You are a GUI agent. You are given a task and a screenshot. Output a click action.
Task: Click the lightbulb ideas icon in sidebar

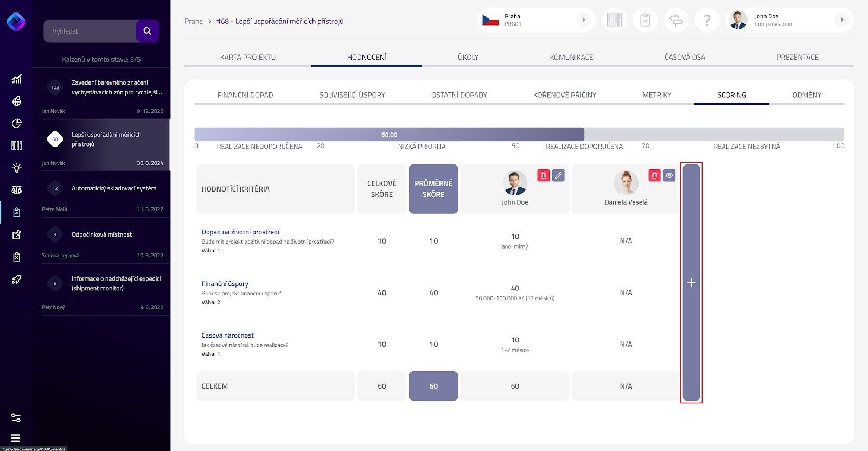17,168
